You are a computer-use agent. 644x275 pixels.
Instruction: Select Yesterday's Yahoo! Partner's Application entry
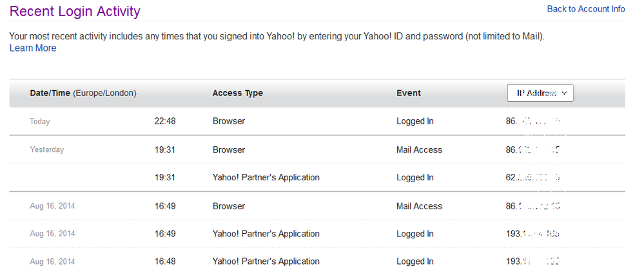point(266,178)
